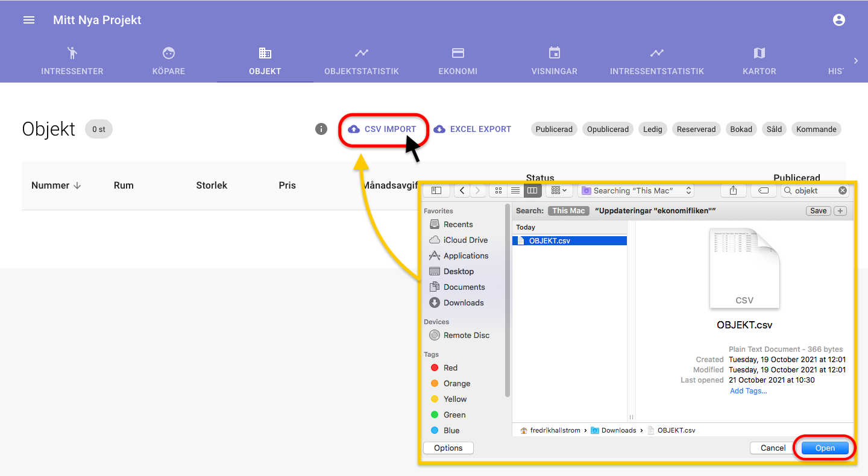868x476 pixels.
Task: Click the share icon in file dialog
Action: tap(733, 190)
